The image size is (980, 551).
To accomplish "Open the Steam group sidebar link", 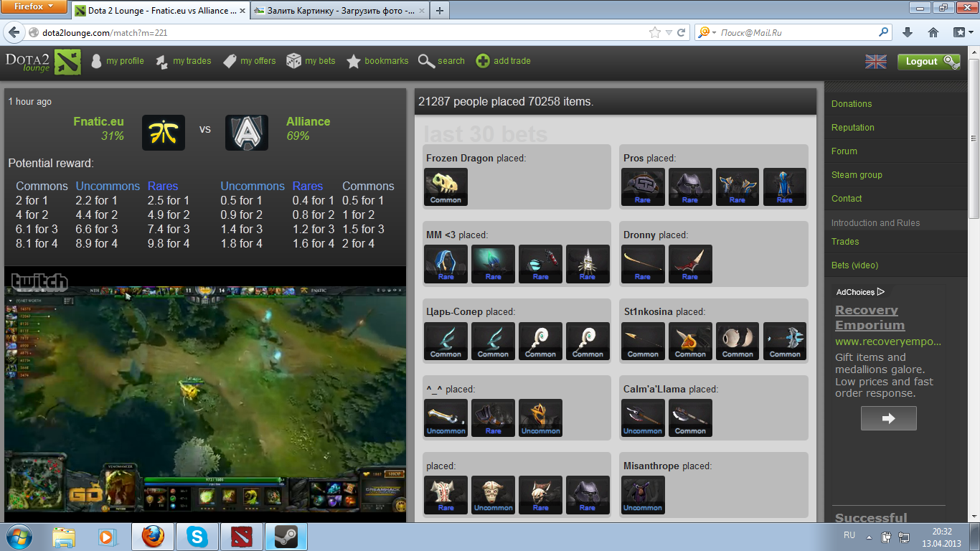I will [857, 175].
